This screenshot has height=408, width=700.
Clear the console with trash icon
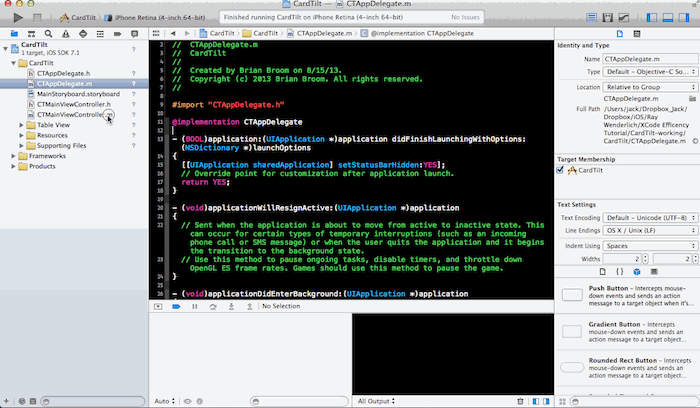[x=520, y=401]
